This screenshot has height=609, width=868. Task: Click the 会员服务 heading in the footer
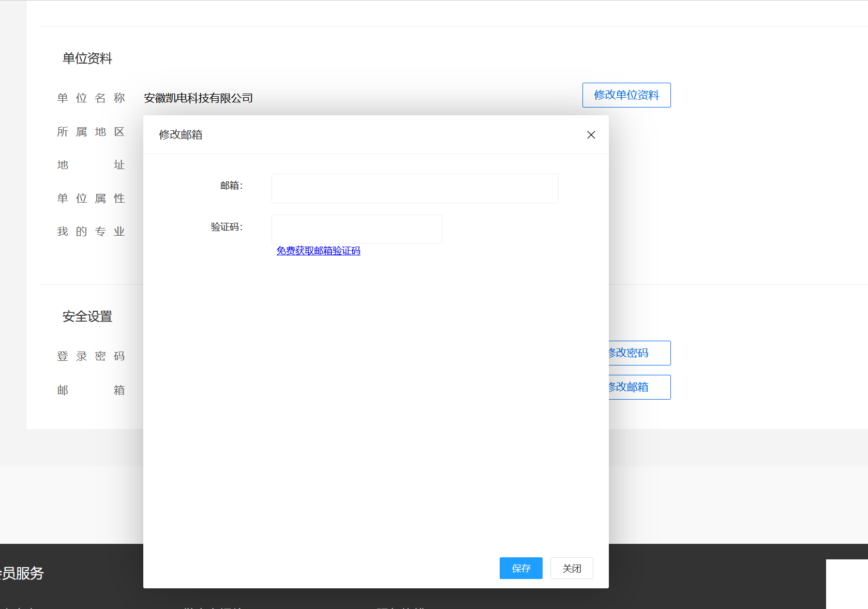pyautogui.click(x=22, y=573)
